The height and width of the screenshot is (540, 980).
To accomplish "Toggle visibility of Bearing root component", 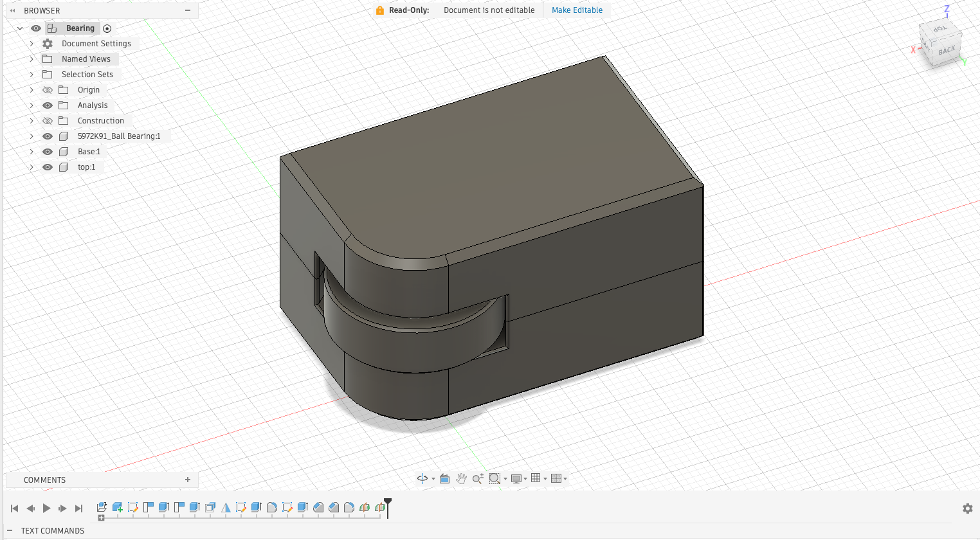I will click(x=36, y=28).
